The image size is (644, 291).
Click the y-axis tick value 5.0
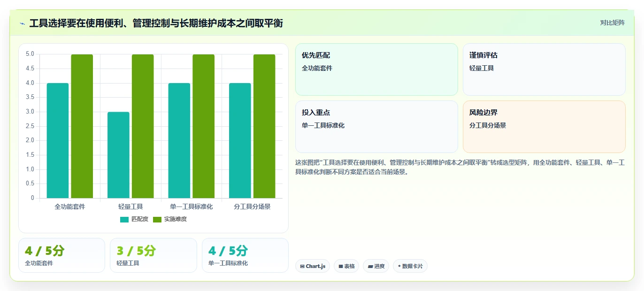30,54
